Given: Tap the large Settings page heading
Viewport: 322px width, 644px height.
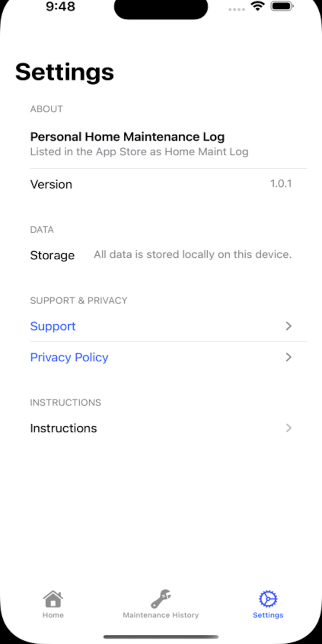Looking at the screenshot, I should [x=64, y=72].
